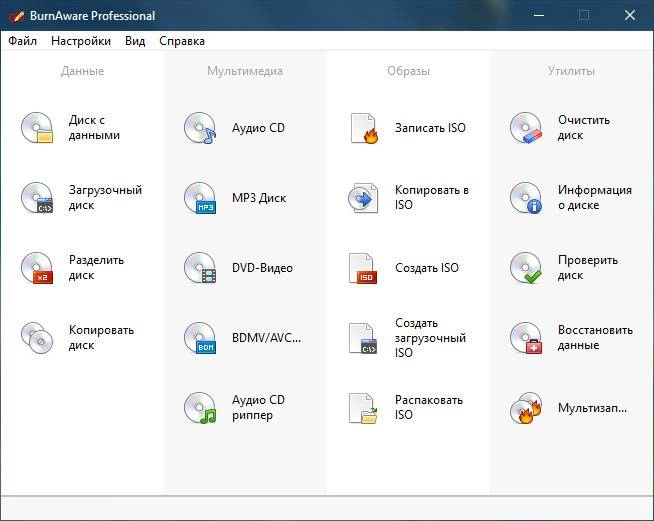Image resolution: width=654 pixels, height=521 pixels.
Task: Open the Файл menu
Action: point(23,41)
